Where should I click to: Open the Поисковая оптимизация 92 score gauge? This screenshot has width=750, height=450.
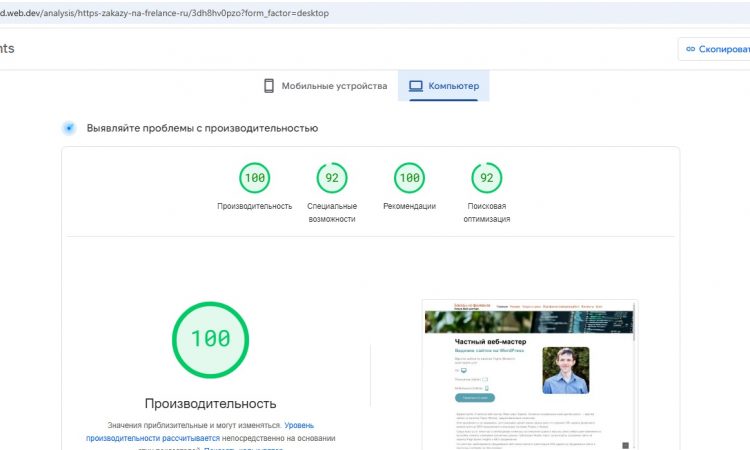click(486, 178)
